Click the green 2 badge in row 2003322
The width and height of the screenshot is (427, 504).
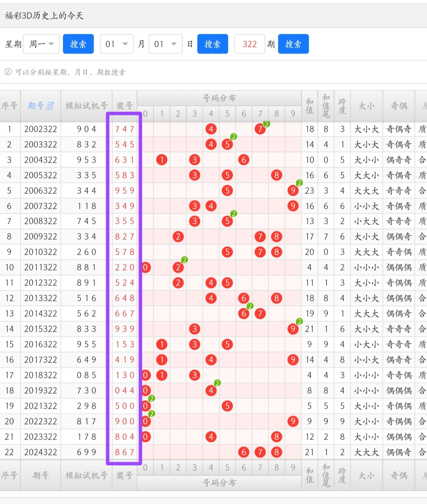[234, 137]
